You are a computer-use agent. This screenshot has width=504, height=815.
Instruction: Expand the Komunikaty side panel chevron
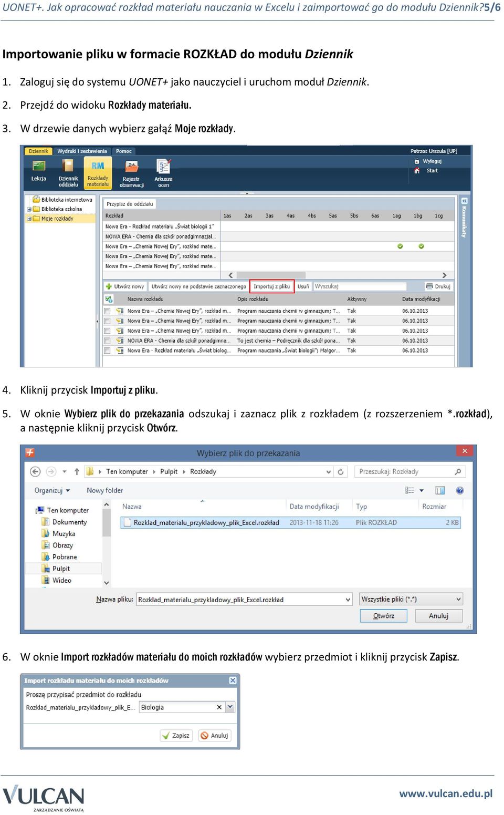tap(464, 201)
